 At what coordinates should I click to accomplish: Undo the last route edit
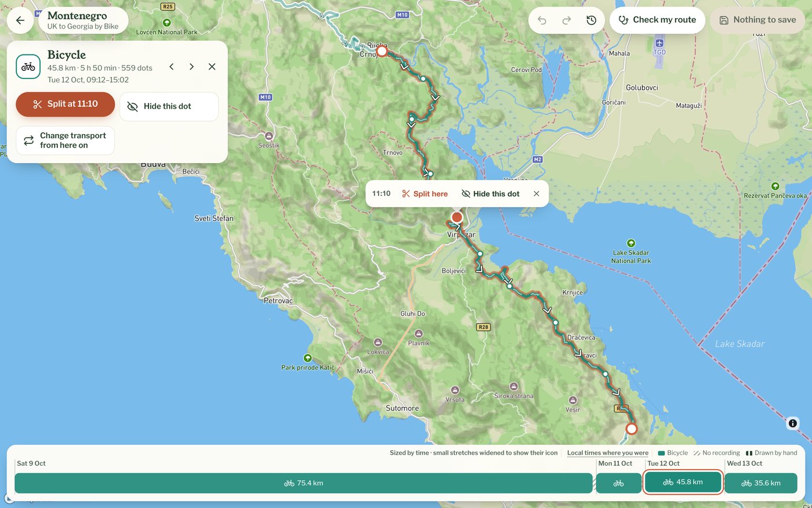(x=542, y=20)
